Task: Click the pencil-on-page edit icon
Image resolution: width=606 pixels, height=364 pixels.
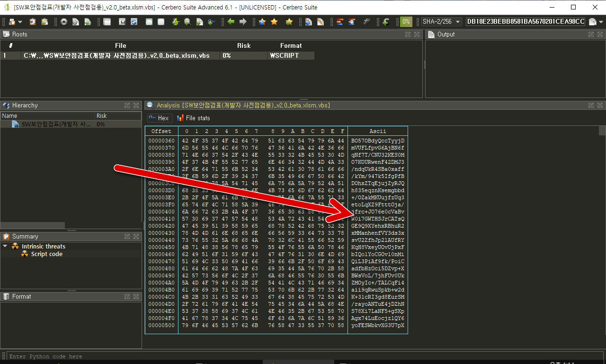Action: point(321,22)
